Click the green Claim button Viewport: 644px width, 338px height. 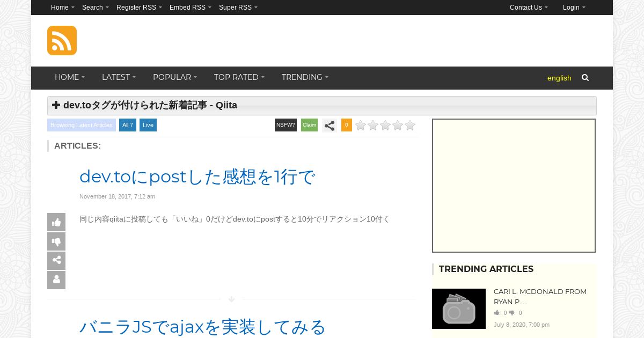310,125
